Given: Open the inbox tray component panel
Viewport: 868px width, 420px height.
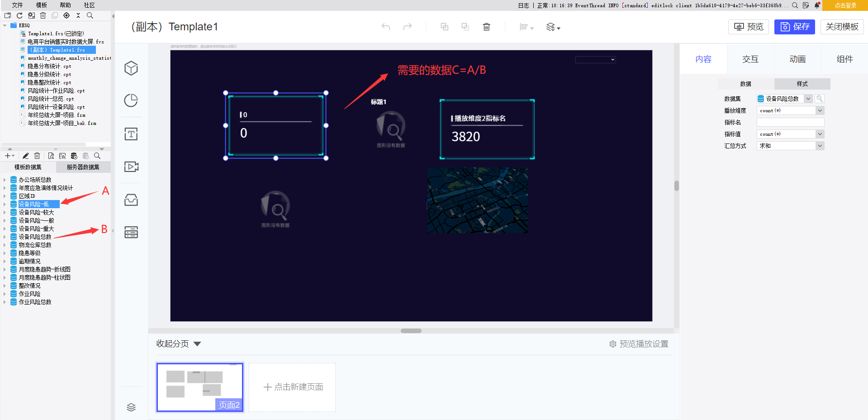Looking at the screenshot, I should [x=131, y=200].
